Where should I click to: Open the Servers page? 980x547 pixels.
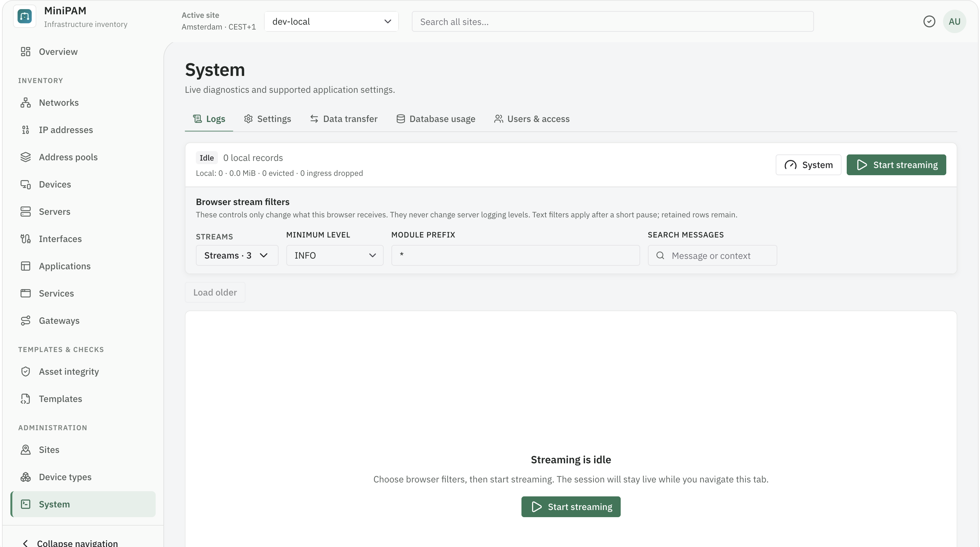coord(83,212)
